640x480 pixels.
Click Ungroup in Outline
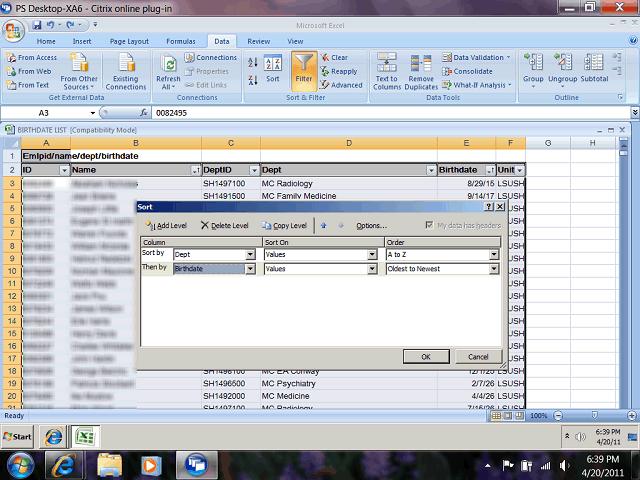point(562,71)
